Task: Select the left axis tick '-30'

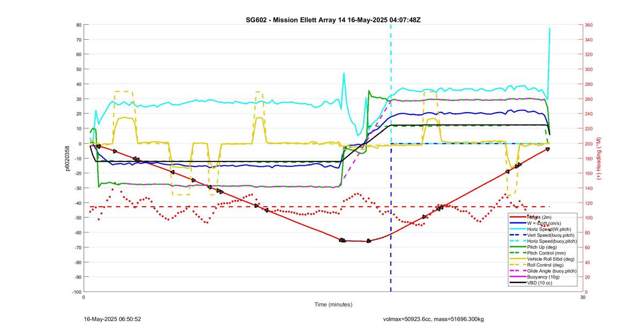Action: 77,188
